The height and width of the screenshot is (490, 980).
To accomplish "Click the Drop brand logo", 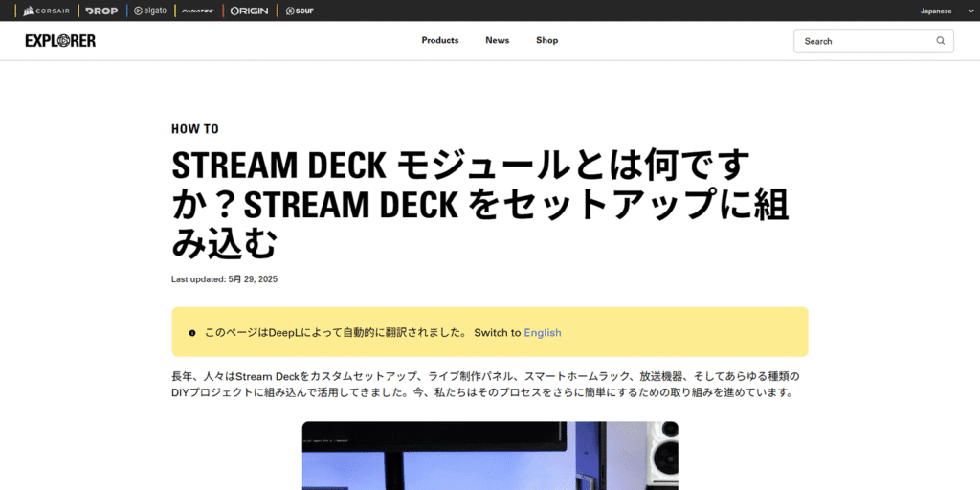I will click(100, 11).
